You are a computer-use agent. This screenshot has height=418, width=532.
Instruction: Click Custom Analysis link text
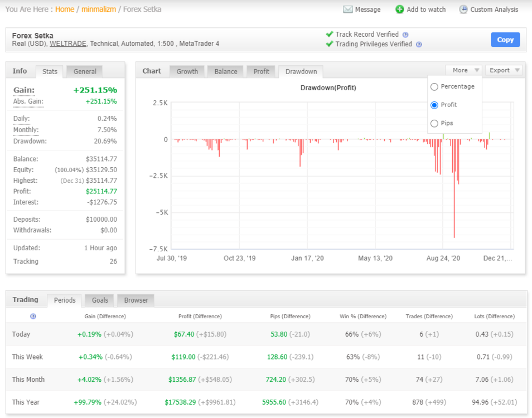point(494,9)
